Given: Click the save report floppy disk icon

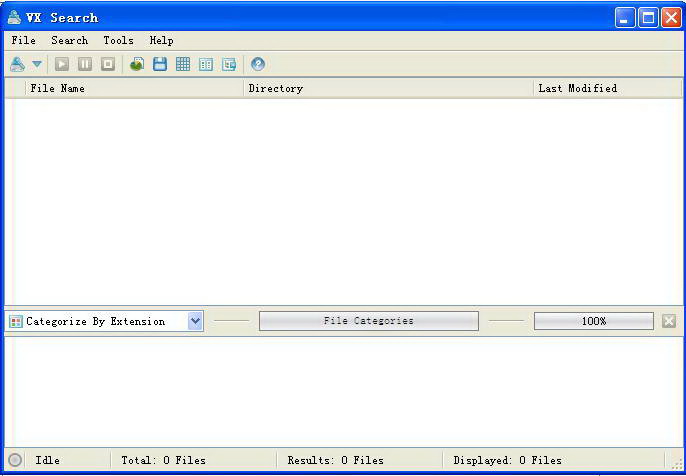Looking at the screenshot, I should [x=160, y=64].
